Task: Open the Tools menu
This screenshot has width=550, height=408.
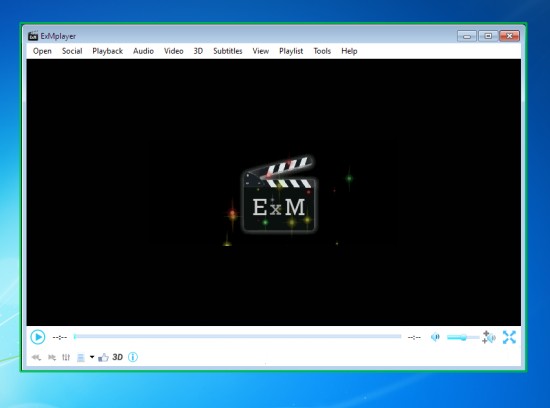Action: coord(322,51)
